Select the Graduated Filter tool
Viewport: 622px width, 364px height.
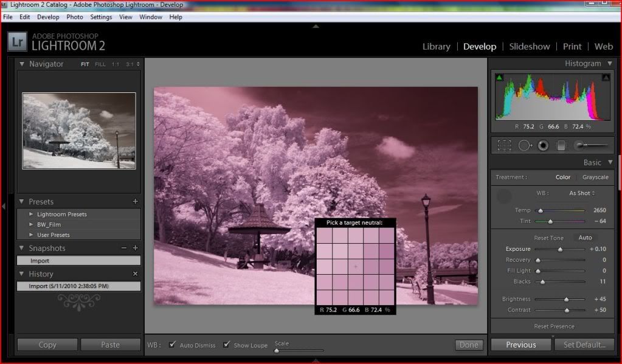[561, 145]
